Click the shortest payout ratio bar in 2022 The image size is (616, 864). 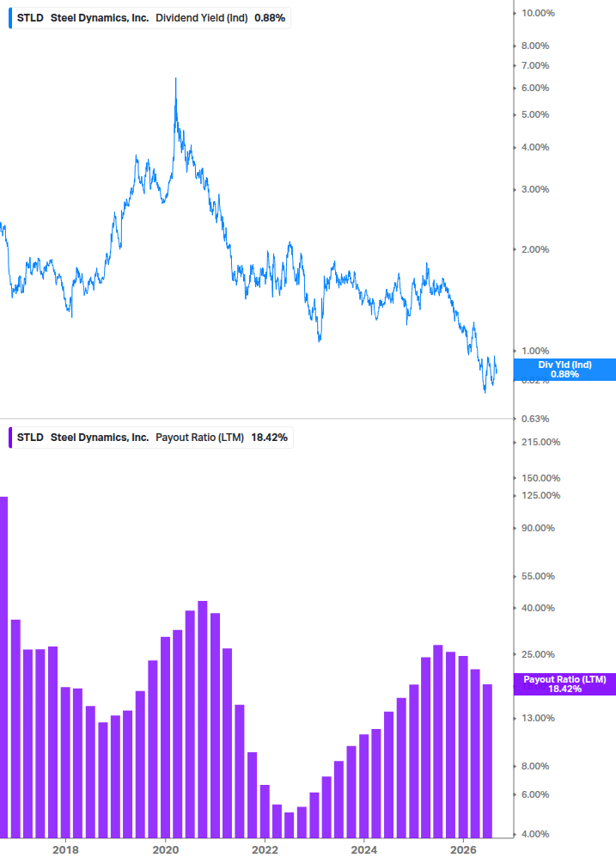[x=289, y=824]
